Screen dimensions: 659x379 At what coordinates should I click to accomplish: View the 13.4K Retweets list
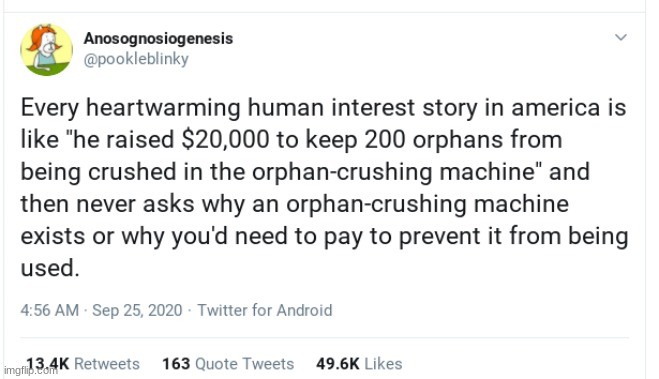tap(83, 363)
